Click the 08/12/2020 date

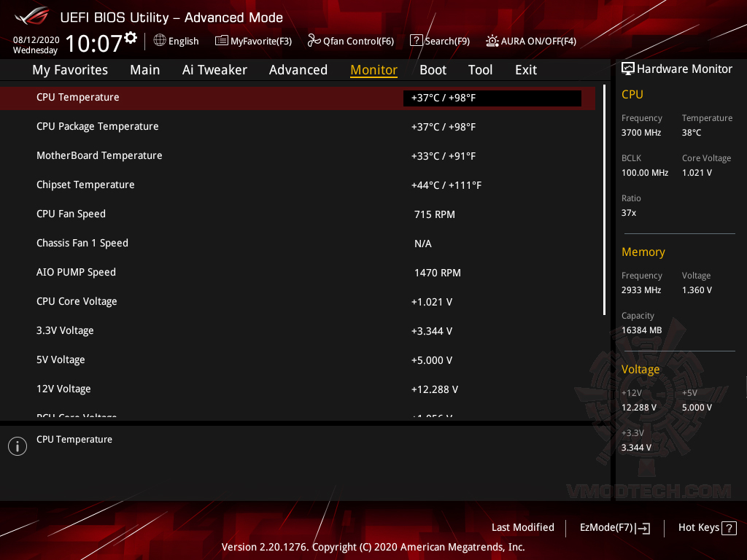point(36,39)
